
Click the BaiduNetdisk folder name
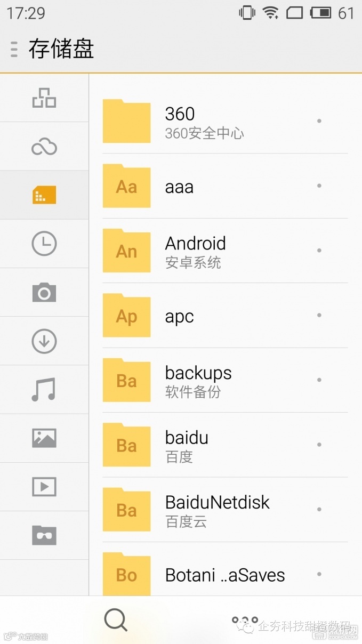(218, 502)
